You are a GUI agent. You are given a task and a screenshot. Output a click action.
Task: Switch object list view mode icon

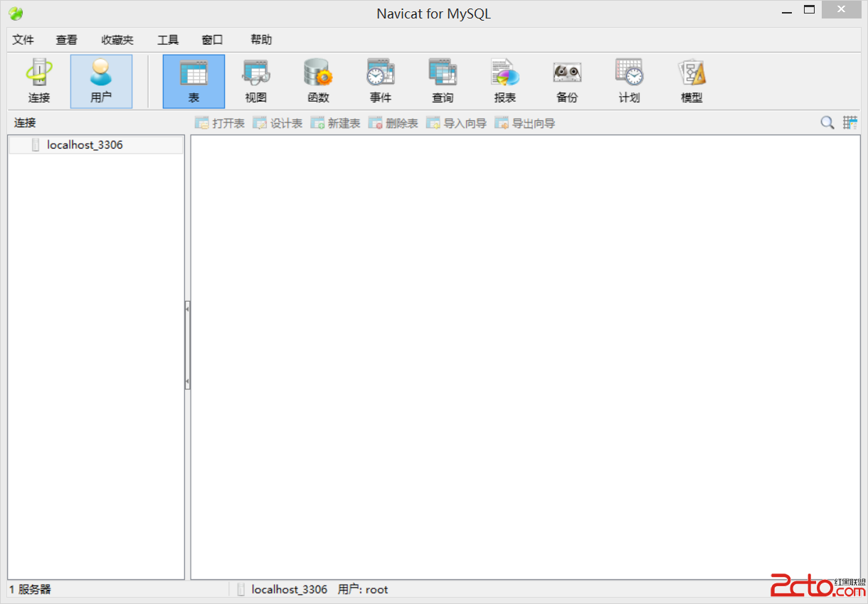(850, 123)
